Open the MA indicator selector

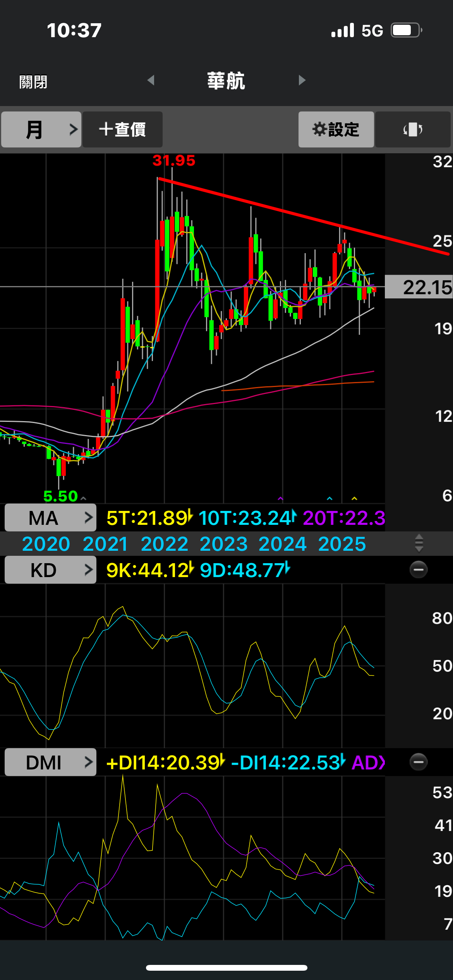pos(50,517)
